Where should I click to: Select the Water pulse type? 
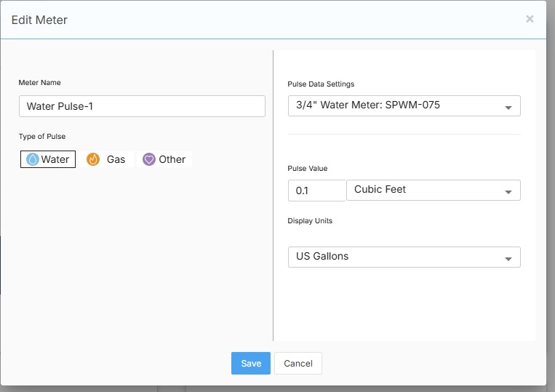tap(48, 159)
